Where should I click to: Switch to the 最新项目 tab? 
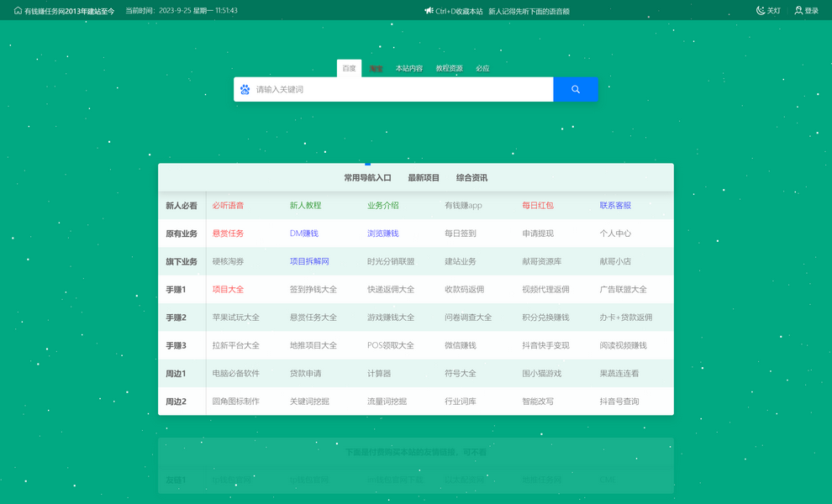[x=424, y=178]
